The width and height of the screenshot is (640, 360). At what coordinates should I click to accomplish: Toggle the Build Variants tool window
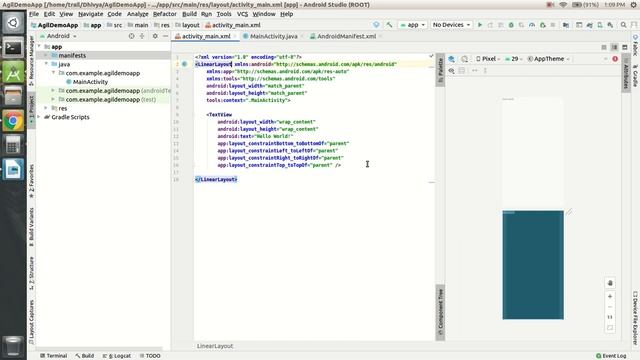tap(31, 227)
